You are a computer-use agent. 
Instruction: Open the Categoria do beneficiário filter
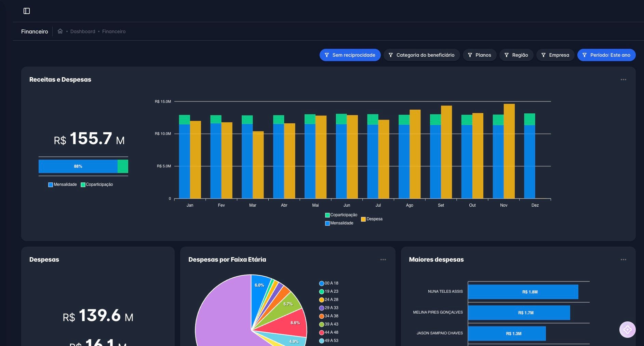421,55
